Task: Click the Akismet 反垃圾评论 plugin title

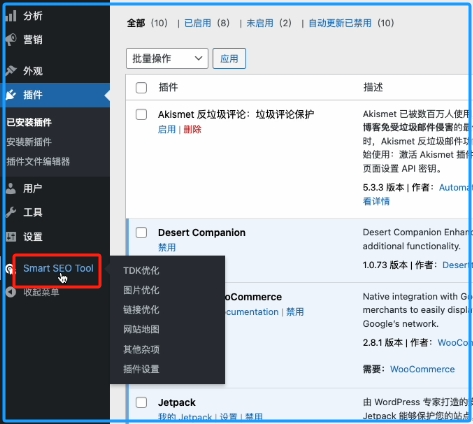Action: coord(236,114)
